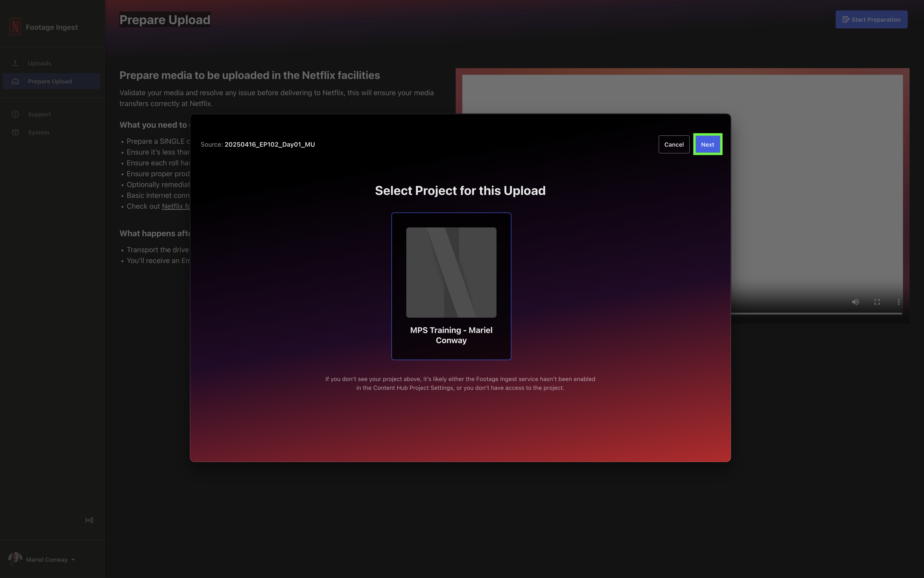This screenshot has height=578, width=924.
Task: Click the Select Project for this Upload heading
Action: [x=460, y=191]
